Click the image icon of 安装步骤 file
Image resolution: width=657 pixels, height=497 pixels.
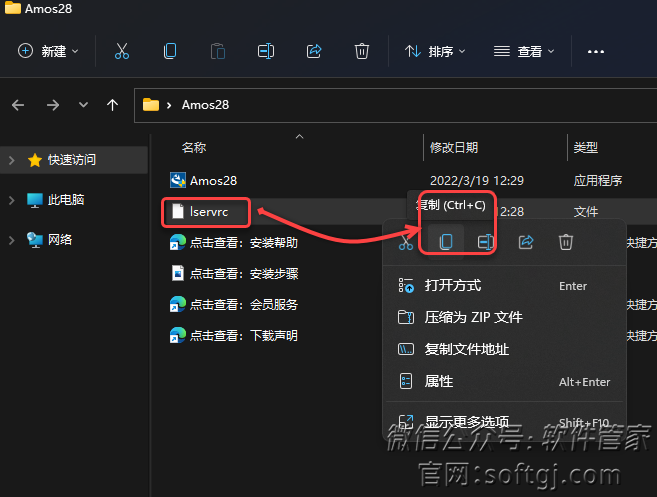click(x=178, y=273)
